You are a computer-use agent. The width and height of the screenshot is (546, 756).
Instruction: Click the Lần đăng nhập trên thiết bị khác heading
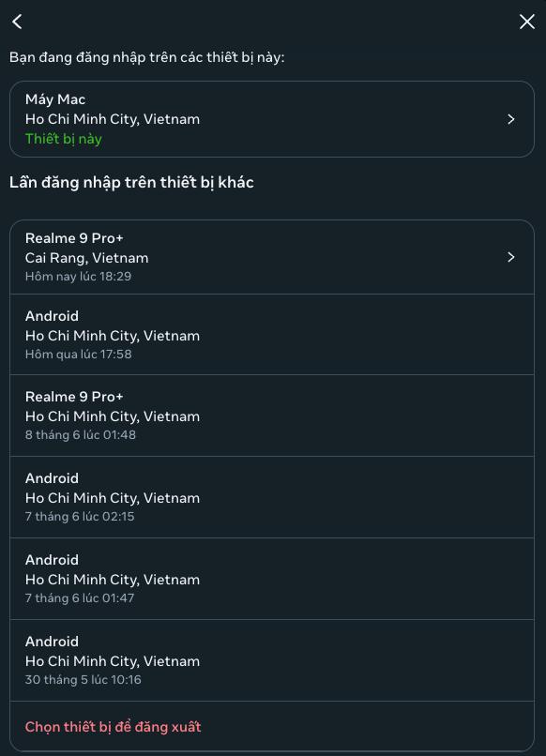[131, 182]
